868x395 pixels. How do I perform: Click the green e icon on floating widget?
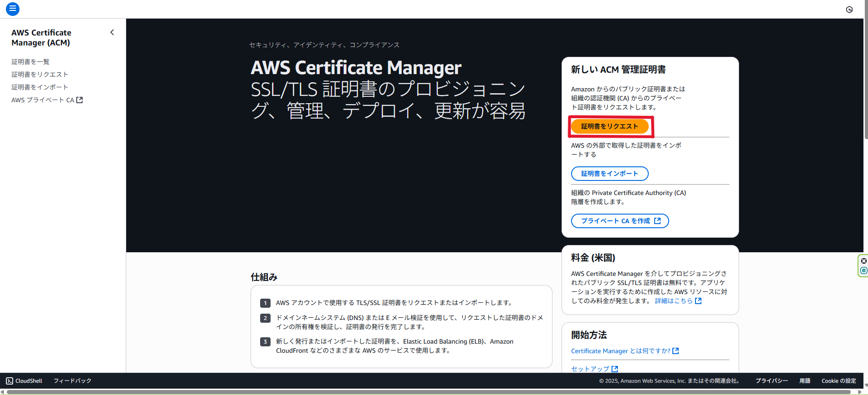[x=864, y=270]
